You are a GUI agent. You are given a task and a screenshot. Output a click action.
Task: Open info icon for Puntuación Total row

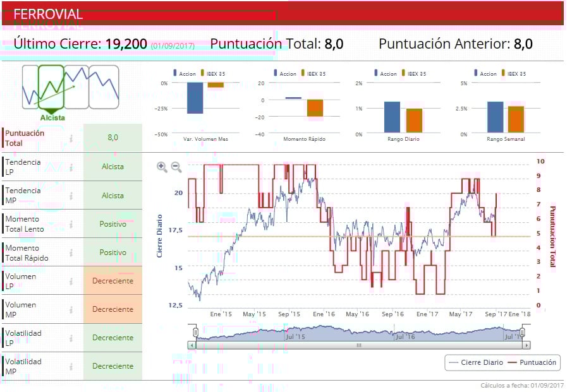point(71,138)
